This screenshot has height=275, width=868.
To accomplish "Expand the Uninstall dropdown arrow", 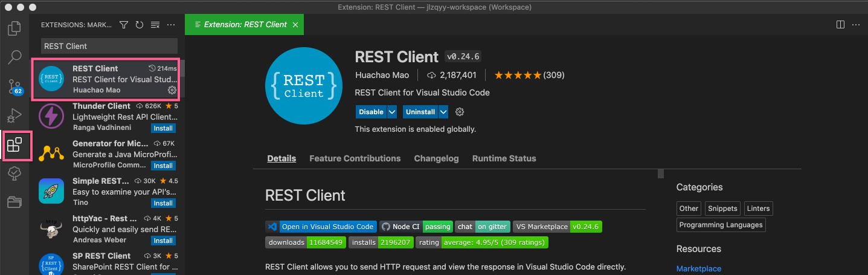I will point(443,112).
